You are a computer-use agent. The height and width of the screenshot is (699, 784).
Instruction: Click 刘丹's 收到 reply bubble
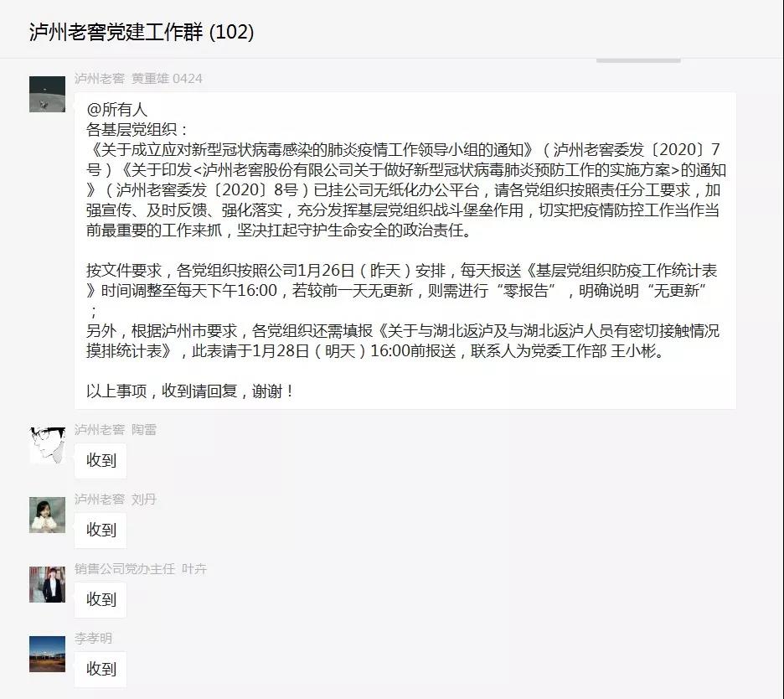coord(101,530)
